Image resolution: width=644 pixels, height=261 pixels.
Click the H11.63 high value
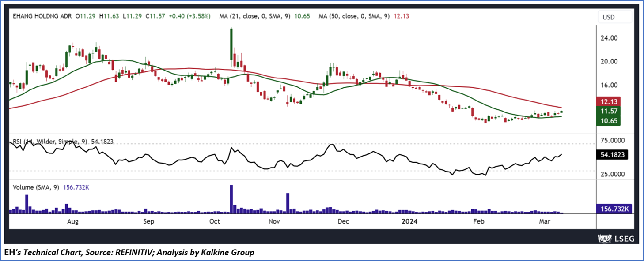tap(110, 16)
